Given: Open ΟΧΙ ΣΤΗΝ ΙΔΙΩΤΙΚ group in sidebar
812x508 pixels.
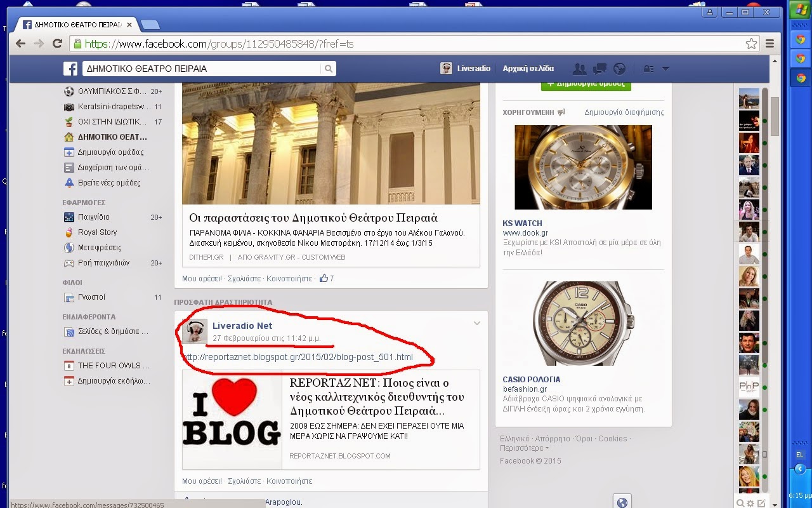Looking at the screenshot, I should 113,122.
